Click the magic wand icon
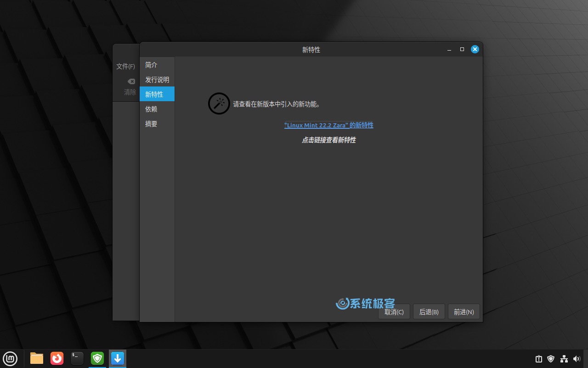 [x=219, y=103]
